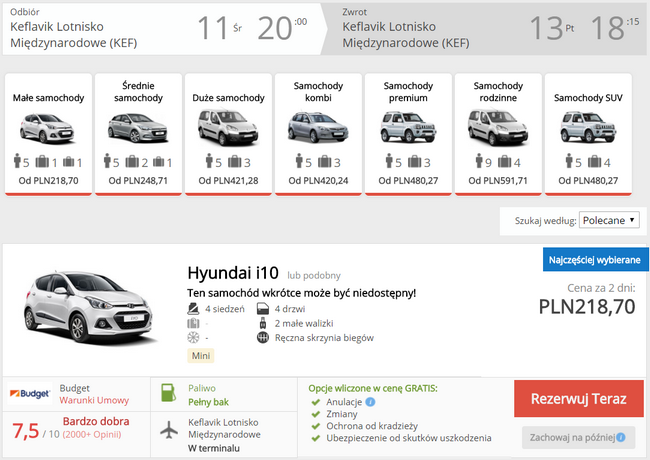Open the Szukaj według sort dropdown
This screenshot has height=460, width=650.
[609, 220]
